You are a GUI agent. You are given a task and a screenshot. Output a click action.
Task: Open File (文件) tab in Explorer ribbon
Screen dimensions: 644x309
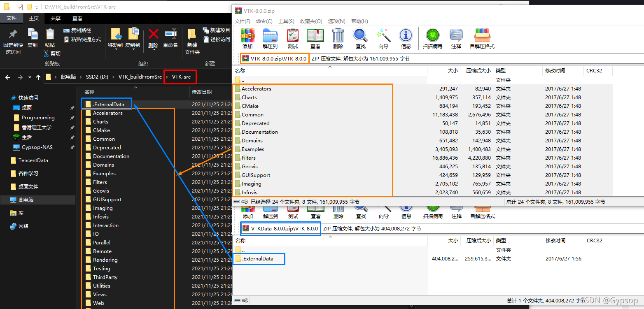[x=12, y=18]
